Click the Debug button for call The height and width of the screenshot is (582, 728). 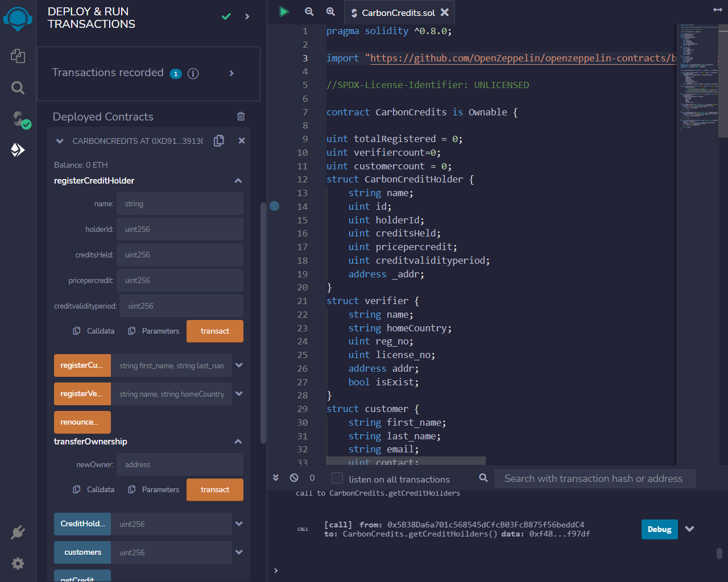point(659,529)
